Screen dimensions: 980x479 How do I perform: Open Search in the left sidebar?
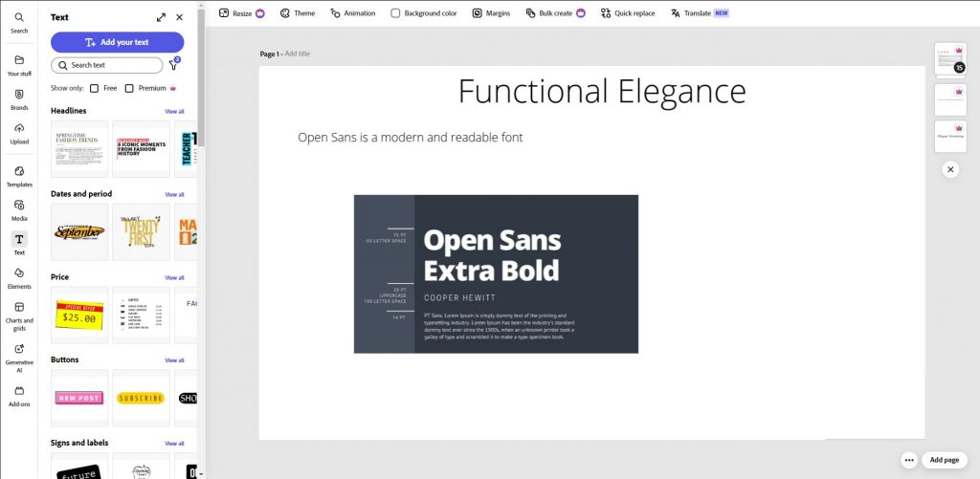point(19,23)
